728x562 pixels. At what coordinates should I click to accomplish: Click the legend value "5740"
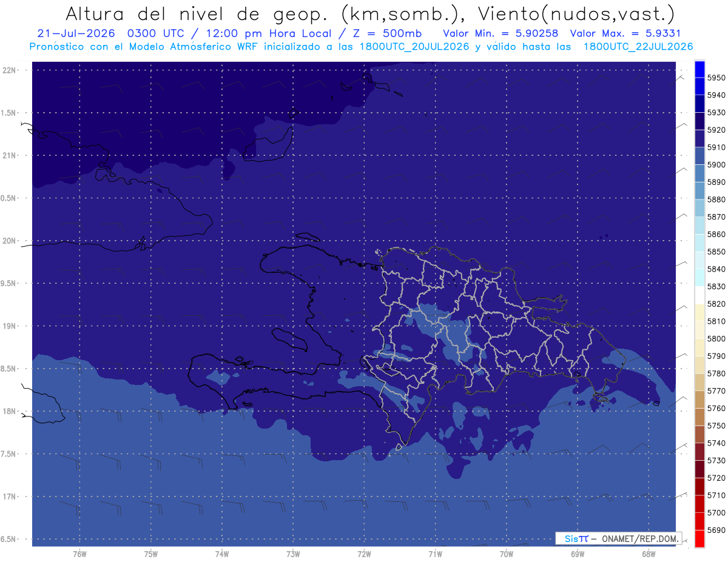pos(716,443)
